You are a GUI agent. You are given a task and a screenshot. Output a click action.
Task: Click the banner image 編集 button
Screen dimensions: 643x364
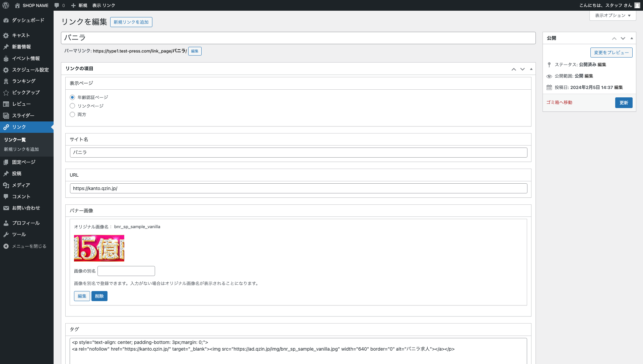coord(82,296)
